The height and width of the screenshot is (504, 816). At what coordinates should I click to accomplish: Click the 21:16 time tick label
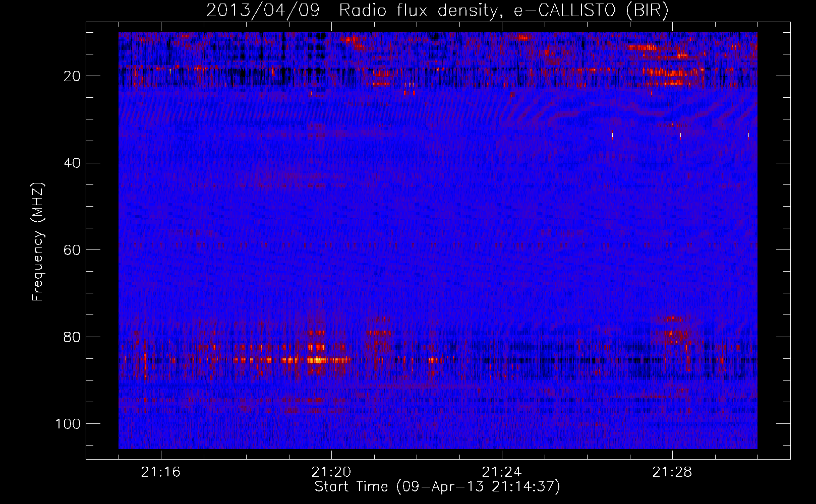[x=161, y=472]
